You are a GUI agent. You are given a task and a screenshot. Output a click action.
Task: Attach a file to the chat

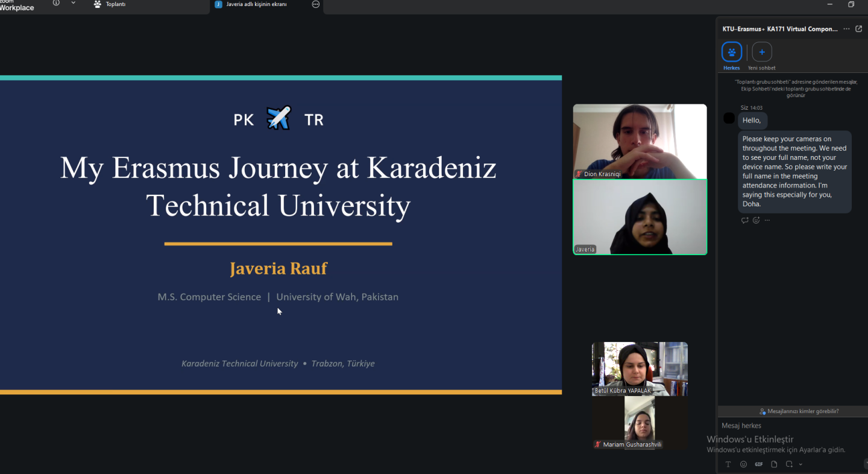774,464
